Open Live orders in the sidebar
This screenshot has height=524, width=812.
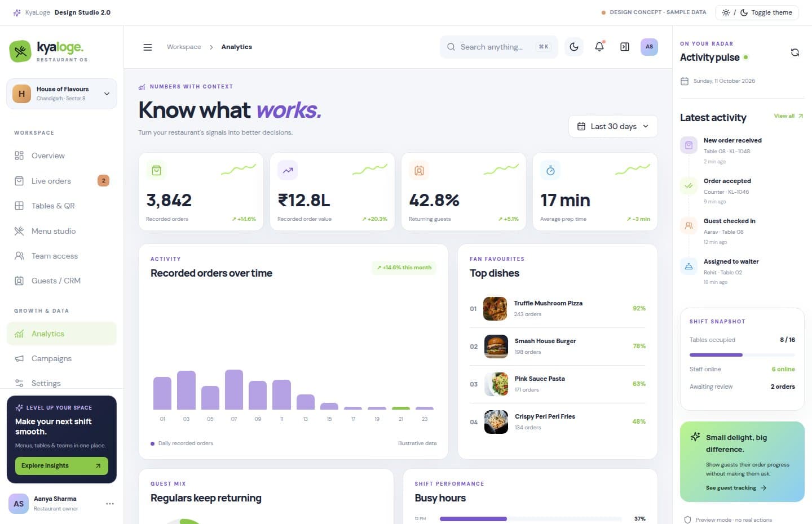coord(61,181)
